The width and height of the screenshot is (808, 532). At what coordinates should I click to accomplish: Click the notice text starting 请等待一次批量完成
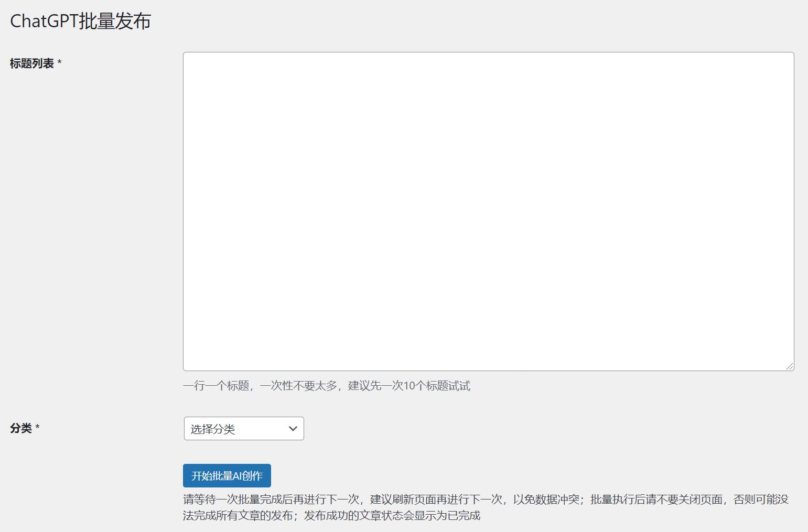(x=486, y=507)
